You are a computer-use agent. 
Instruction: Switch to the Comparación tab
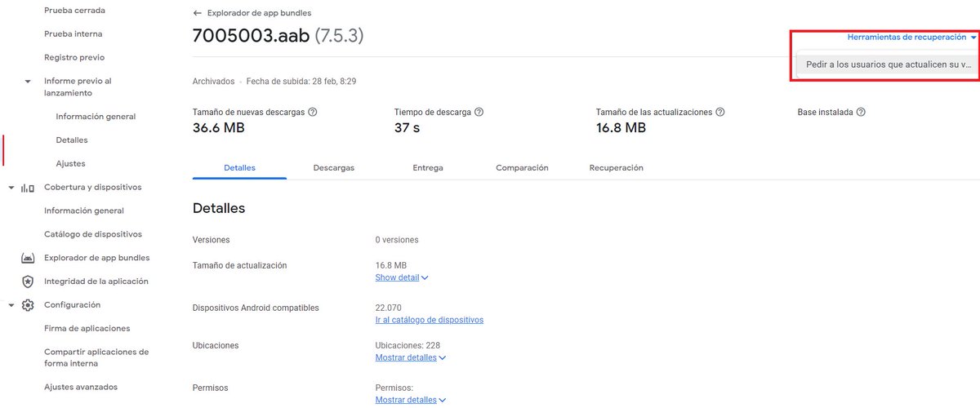(x=522, y=167)
